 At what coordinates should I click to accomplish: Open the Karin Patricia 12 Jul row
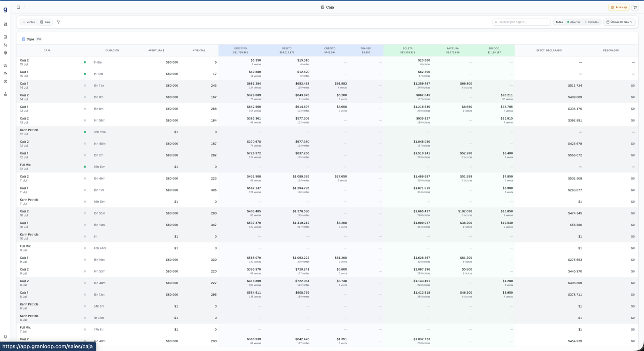click(x=327, y=132)
